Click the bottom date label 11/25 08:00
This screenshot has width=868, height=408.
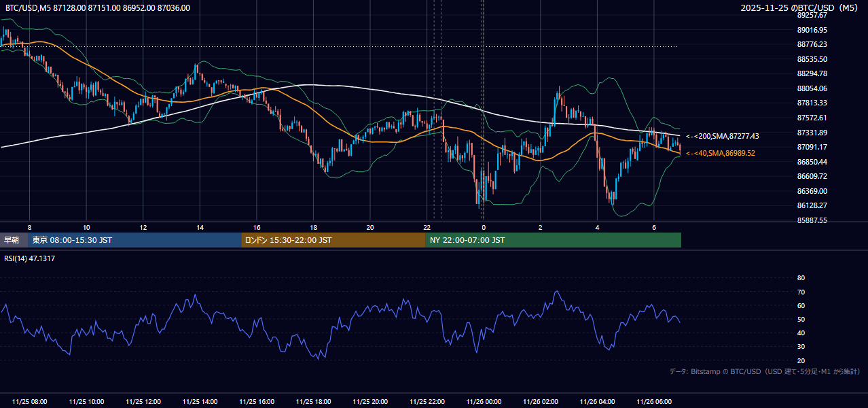click(30, 402)
